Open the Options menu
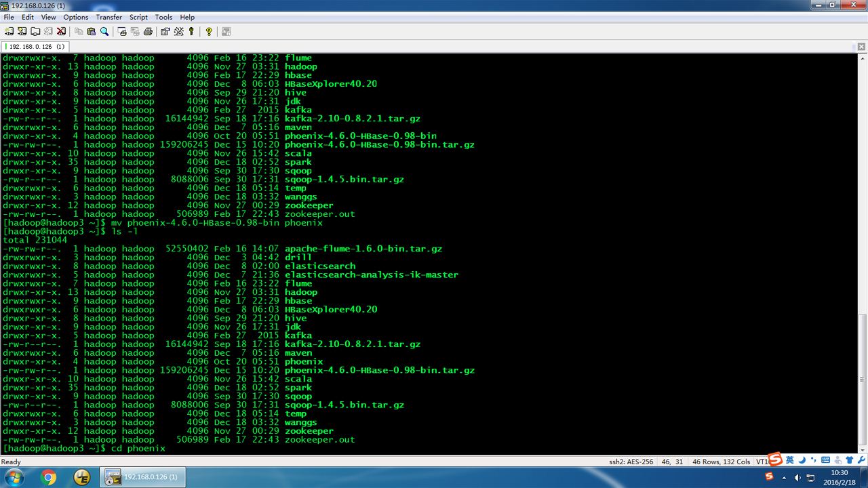 (x=76, y=17)
